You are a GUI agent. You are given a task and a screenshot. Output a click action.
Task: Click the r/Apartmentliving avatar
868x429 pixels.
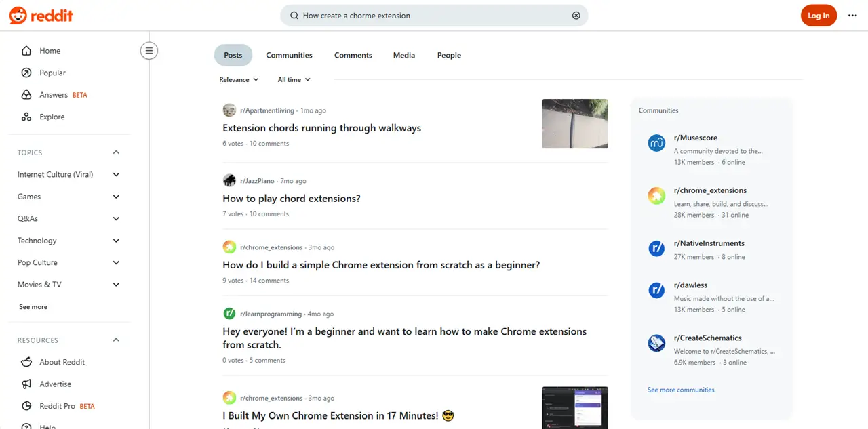[x=229, y=110]
